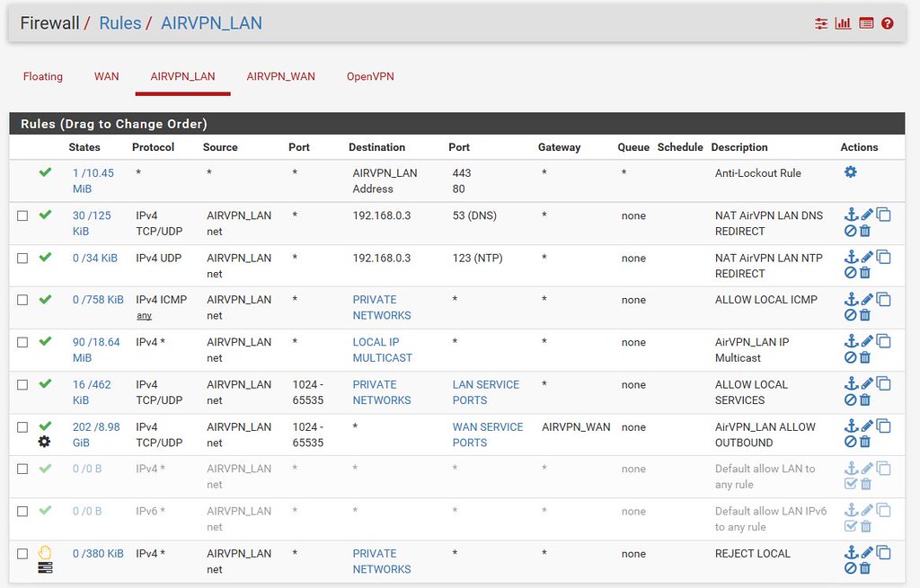Edit the REJECT LOCAL rule
Viewport: 920px width, 588px height.
867,552
